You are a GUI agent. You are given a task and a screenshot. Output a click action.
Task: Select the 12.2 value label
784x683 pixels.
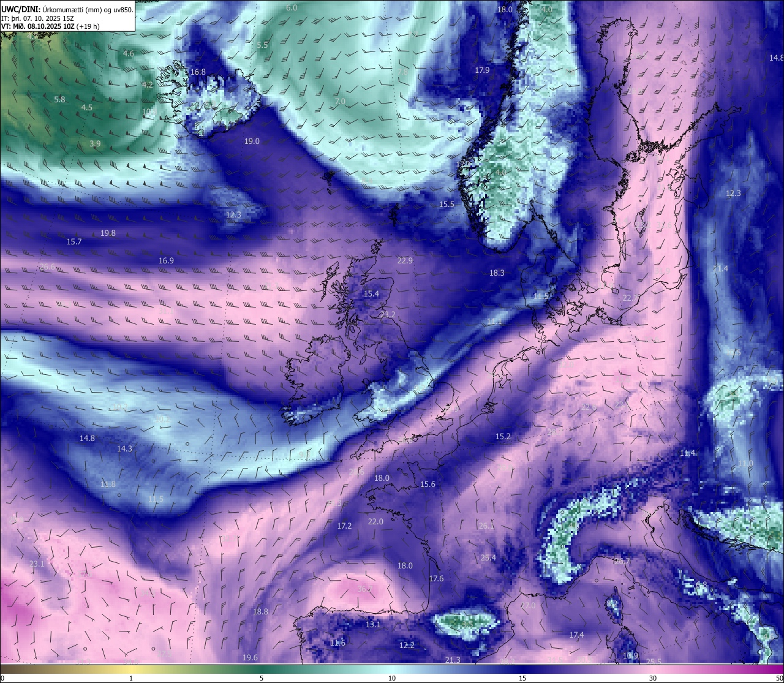[x=407, y=645]
